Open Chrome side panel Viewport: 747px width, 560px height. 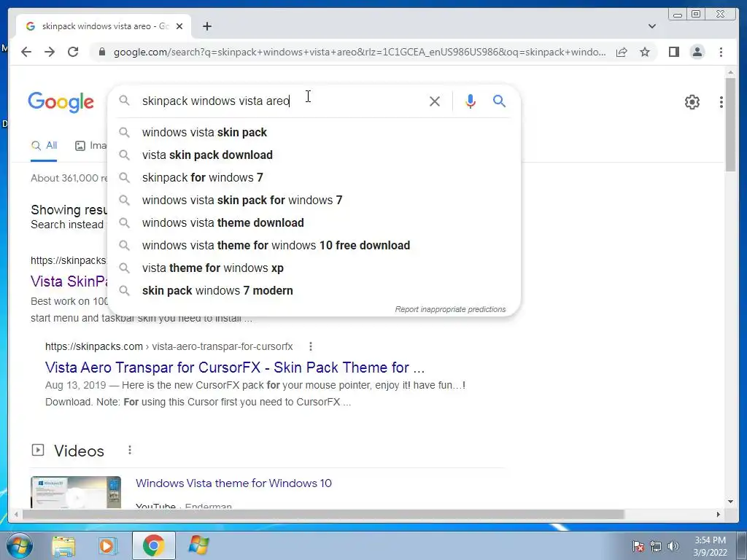click(x=673, y=52)
